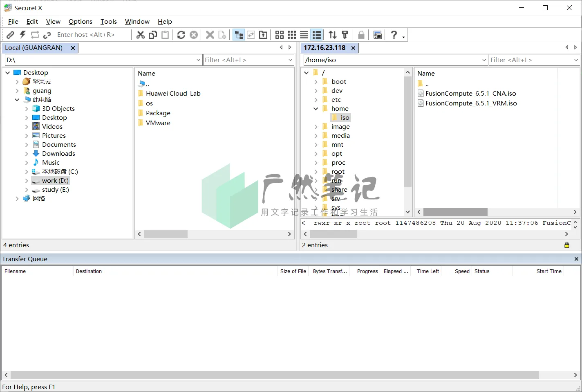Image resolution: width=582 pixels, height=392 pixels.
Task: Click the Synchronize browsing icon
Action: coord(251,35)
